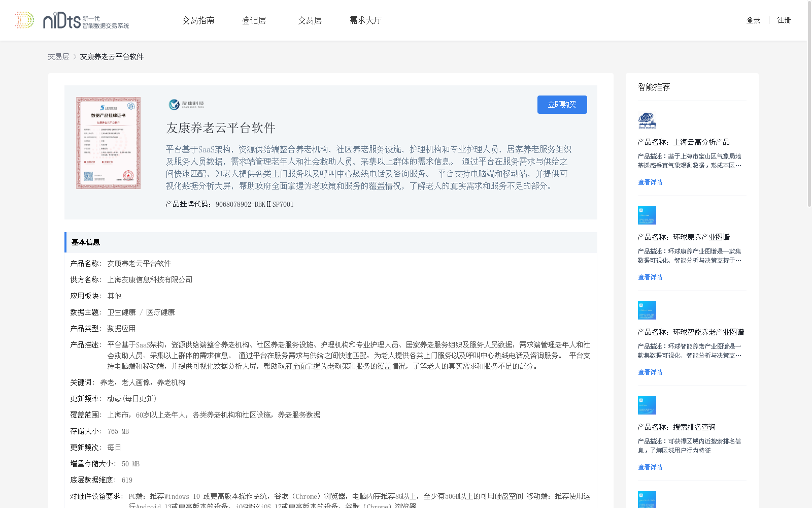Open the 登记层 menu
The width and height of the screenshot is (812, 508).
click(x=254, y=20)
